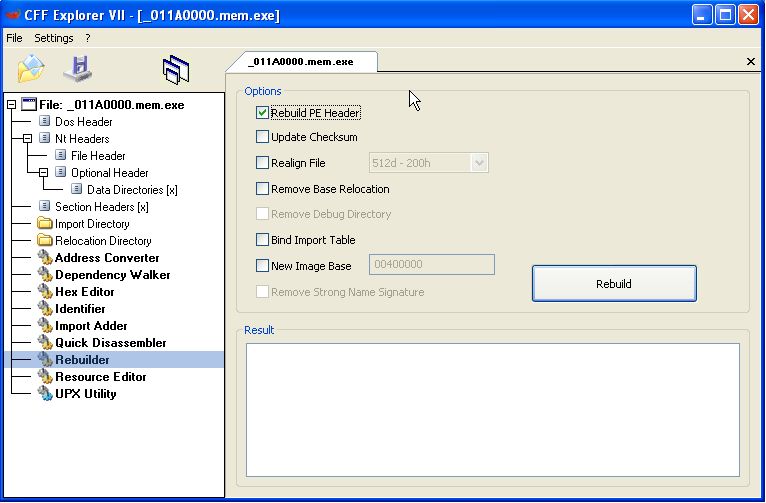The width and height of the screenshot is (766, 503).
Task: Click the File Header node icon
Action: [61, 155]
